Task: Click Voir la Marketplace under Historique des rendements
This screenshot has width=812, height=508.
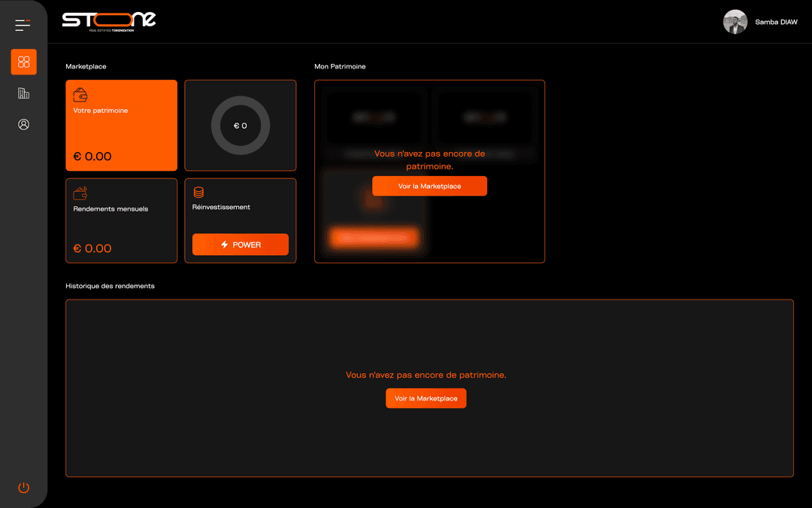Action: [x=426, y=398]
